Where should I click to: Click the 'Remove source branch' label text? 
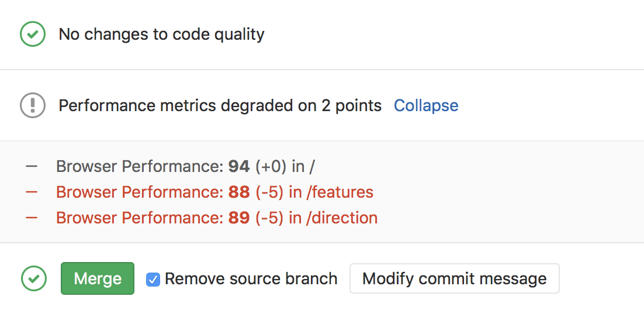(251, 279)
